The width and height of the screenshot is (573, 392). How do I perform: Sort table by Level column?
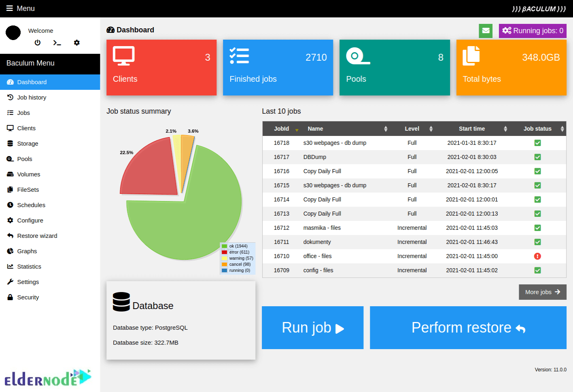(412, 129)
